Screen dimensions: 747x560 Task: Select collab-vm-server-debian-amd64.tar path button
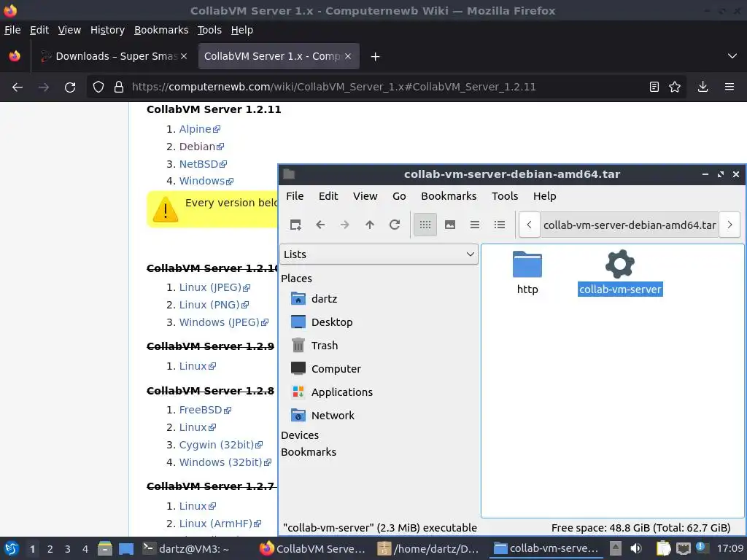630,225
